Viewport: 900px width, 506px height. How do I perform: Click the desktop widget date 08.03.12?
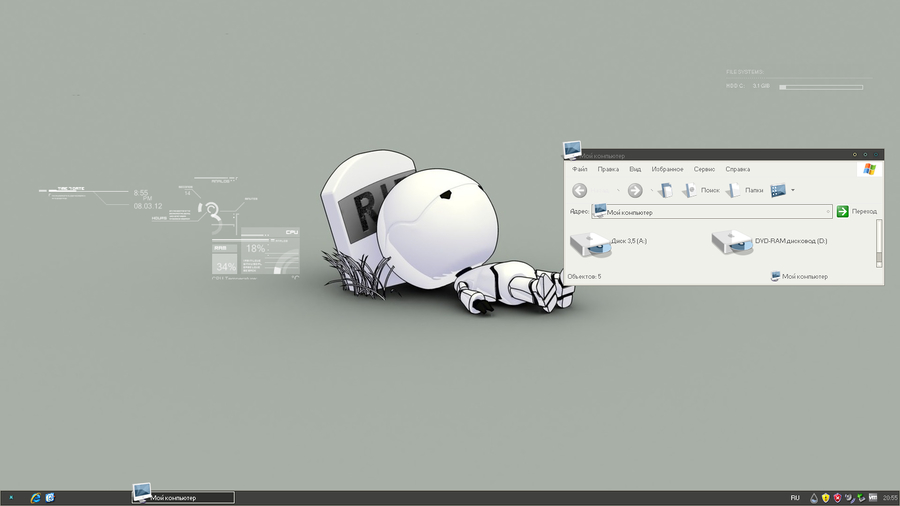pos(148,206)
